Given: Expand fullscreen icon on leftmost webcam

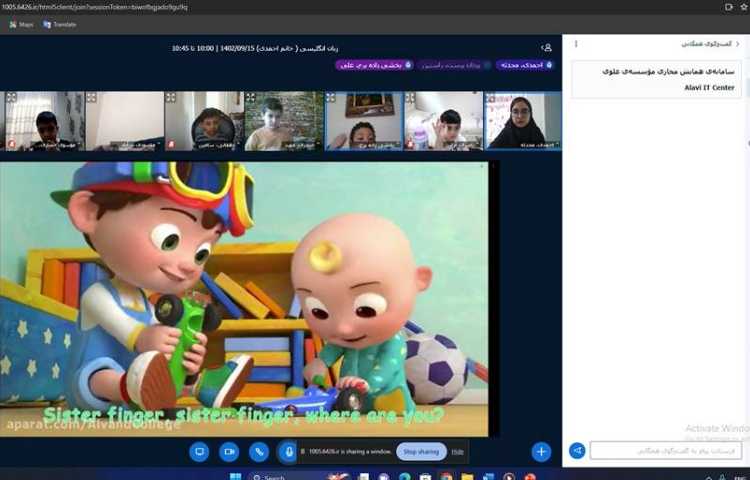Looking at the screenshot, I should tap(11, 98).
